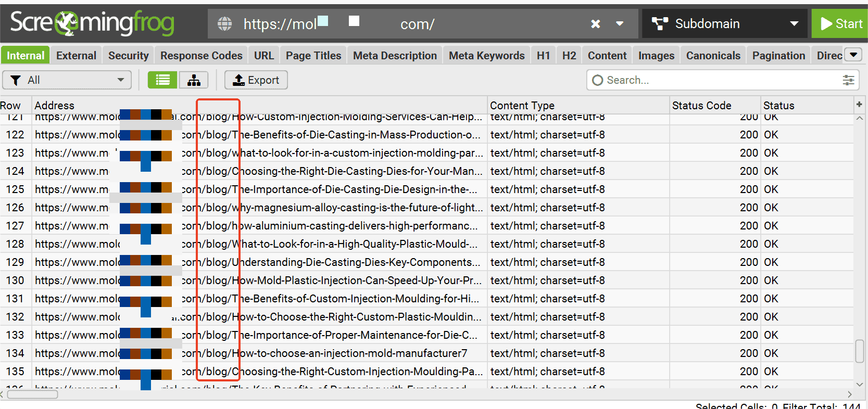Open the URL history dropdown arrow
Image resolution: width=868 pixels, height=409 pixels.
pyautogui.click(x=620, y=24)
